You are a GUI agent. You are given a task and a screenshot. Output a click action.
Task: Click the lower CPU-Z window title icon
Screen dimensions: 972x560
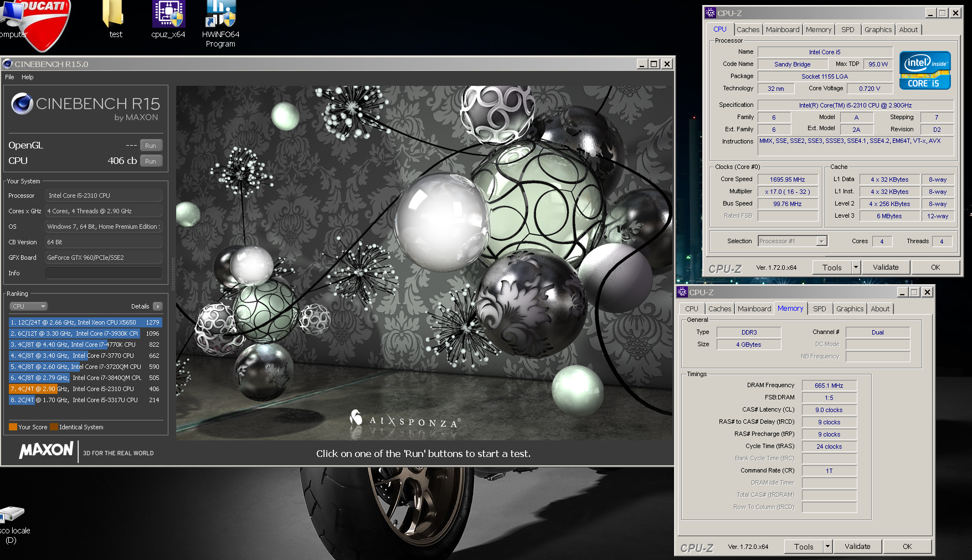pyautogui.click(x=682, y=292)
